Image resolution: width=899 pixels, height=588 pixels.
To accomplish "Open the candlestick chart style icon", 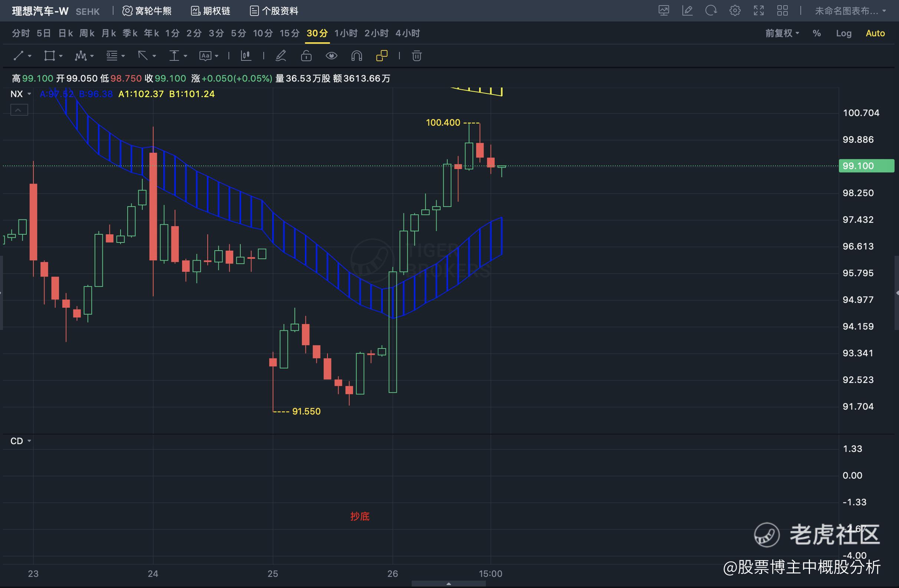I will point(246,56).
